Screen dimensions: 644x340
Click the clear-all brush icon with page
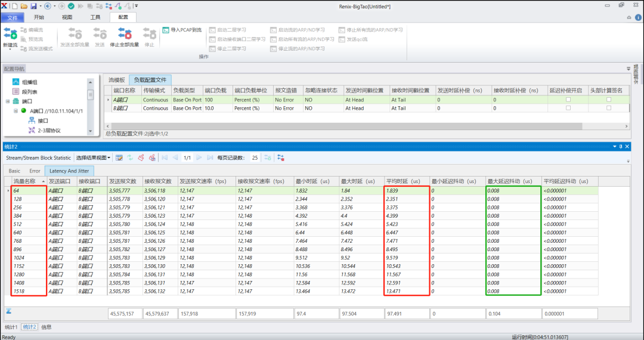coord(152,157)
